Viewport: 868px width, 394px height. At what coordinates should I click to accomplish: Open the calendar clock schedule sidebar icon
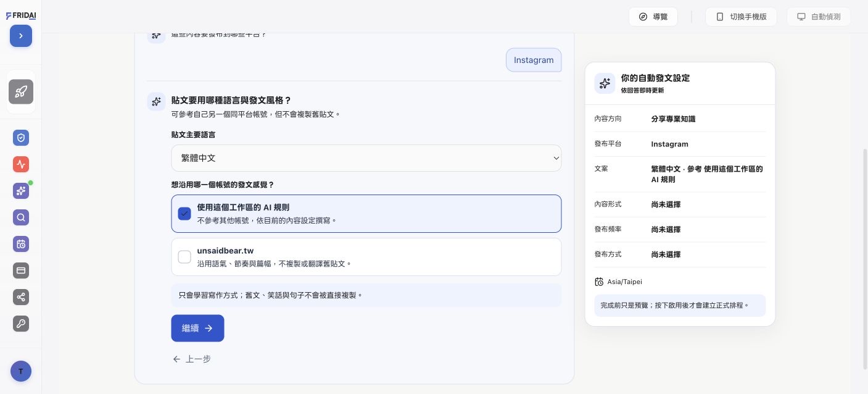(21, 244)
